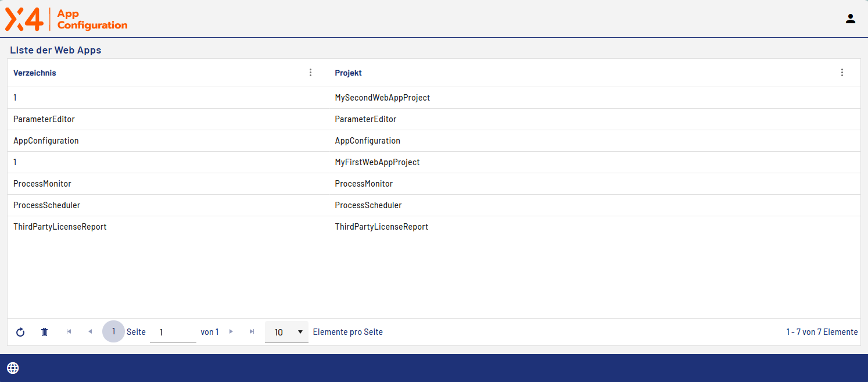Sort by Verzeichnis column header

click(35, 73)
